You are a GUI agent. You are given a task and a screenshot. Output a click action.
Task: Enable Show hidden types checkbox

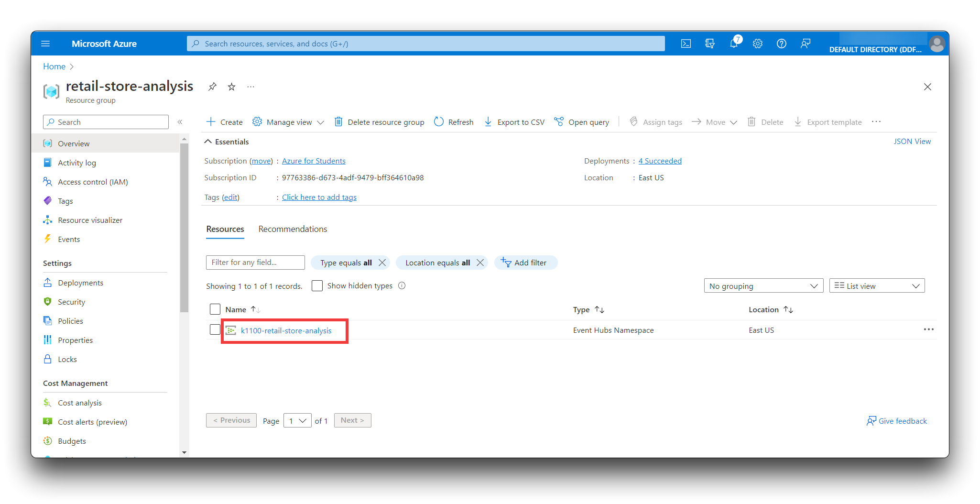tap(317, 285)
